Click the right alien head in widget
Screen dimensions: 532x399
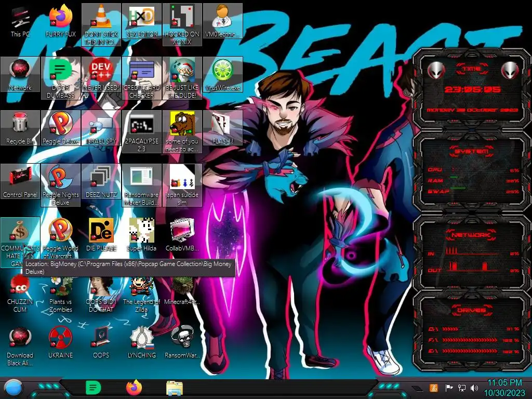coord(510,71)
